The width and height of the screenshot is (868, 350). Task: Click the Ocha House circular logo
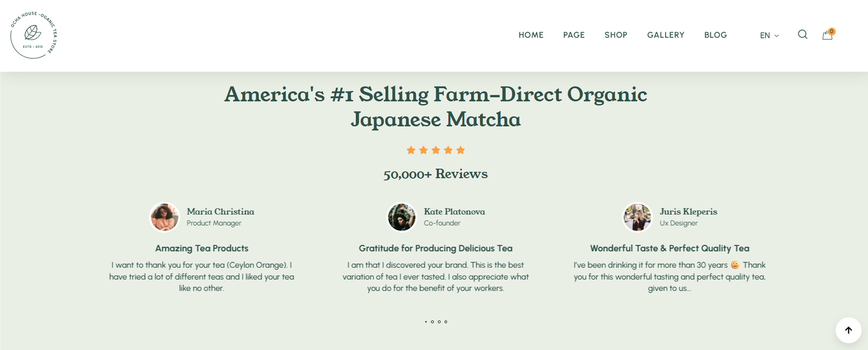(x=34, y=35)
